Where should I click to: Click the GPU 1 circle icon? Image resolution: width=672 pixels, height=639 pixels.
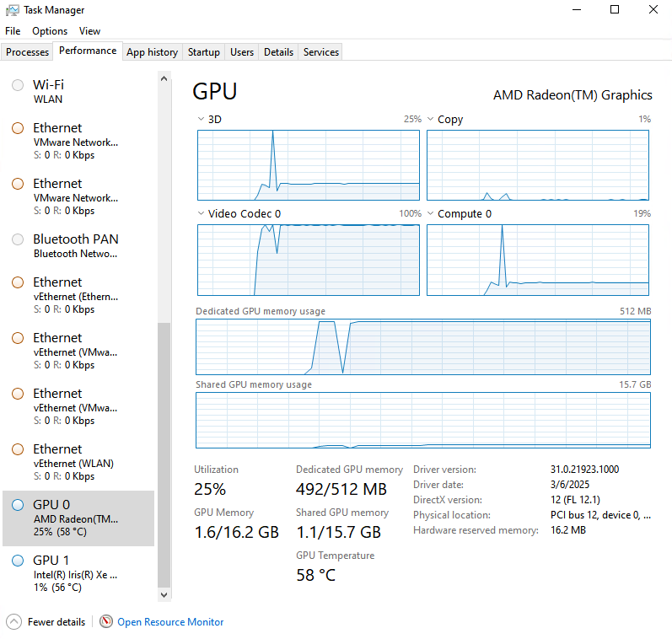(18, 561)
